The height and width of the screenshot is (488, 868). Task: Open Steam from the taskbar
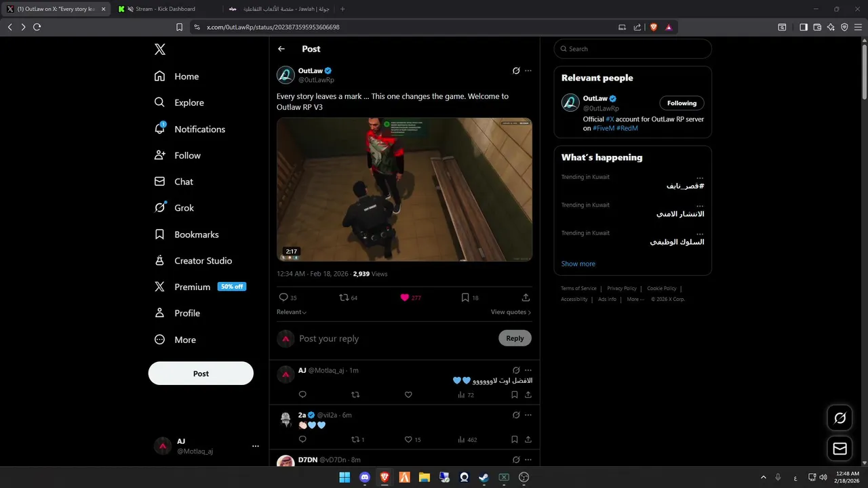(x=484, y=477)
